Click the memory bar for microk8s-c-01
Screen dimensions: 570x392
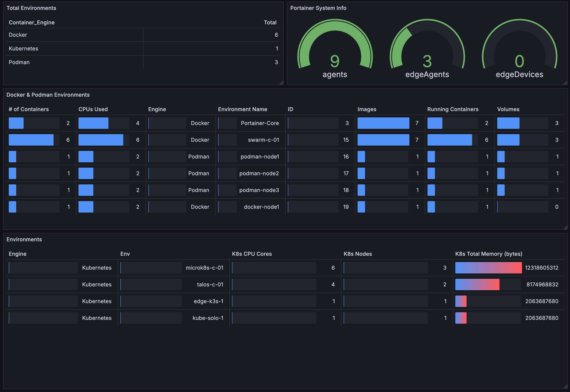(x=488, y=268)
